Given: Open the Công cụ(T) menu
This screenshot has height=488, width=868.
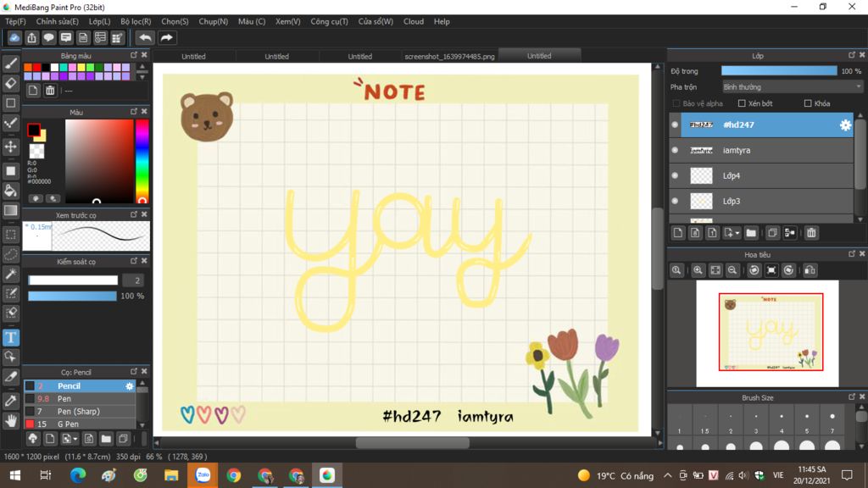Looking at the screenshot, I should 330,21.
